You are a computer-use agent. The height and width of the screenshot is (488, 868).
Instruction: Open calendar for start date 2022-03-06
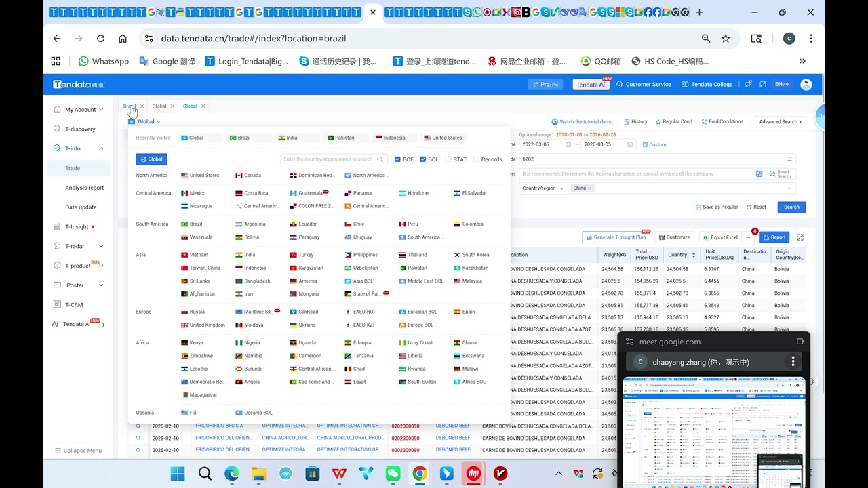[x=568, y=144]
